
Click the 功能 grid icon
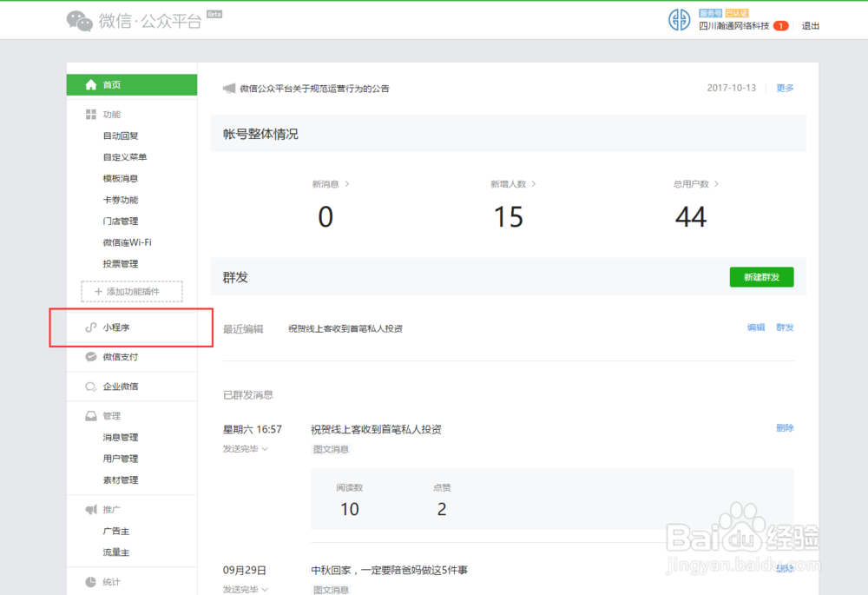(91, 114)
